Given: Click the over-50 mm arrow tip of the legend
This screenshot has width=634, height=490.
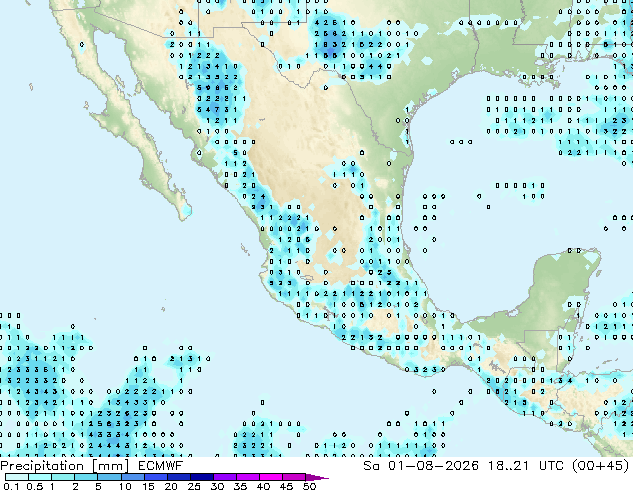Looking at the screenshot, I should pyautogui.click(x=317, y=478).
